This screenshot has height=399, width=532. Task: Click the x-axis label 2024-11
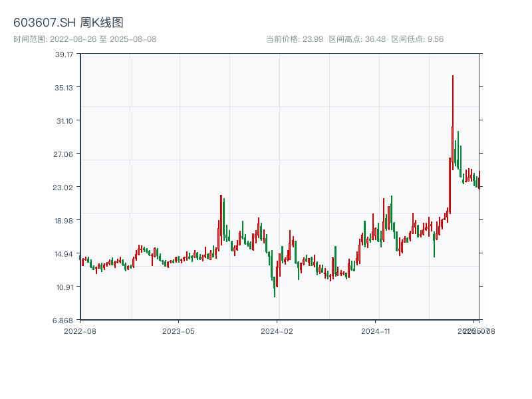(x=375, y=331)
